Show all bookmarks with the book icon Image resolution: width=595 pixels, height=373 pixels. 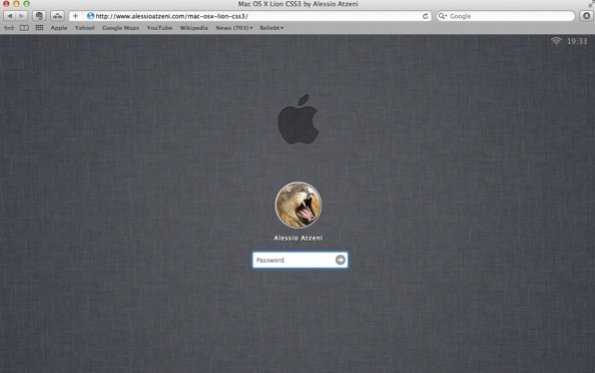[x=24, y=28]
